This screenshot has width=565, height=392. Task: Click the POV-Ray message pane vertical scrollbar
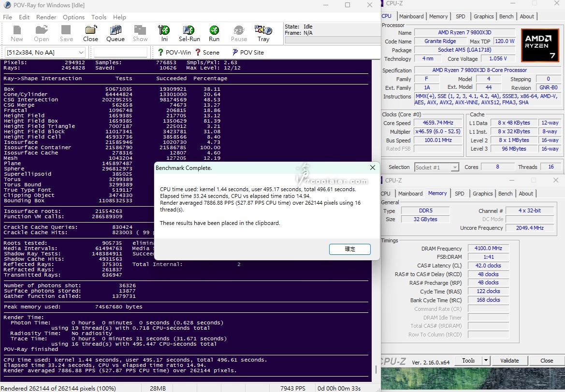click(376, 221)
